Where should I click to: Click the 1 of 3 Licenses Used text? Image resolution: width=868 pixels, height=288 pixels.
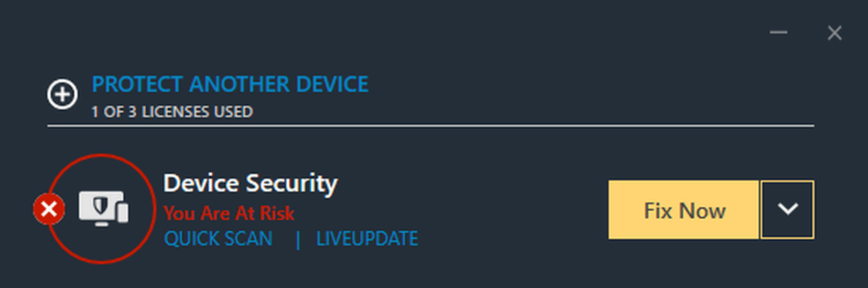click(172, 112)
